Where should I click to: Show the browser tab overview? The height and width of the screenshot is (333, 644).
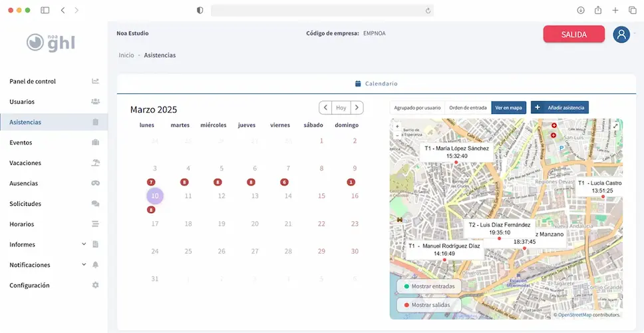[633, 10]
